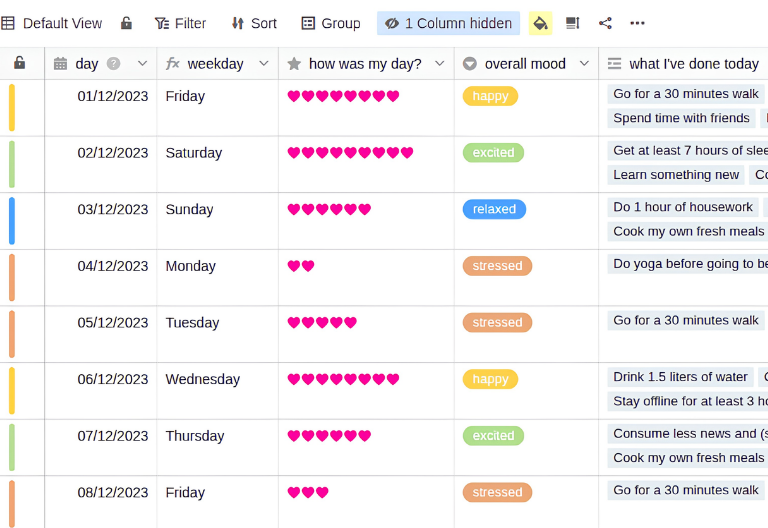Select the date cell 07/12/2023

pyautogui.click(x=101, y=447)
